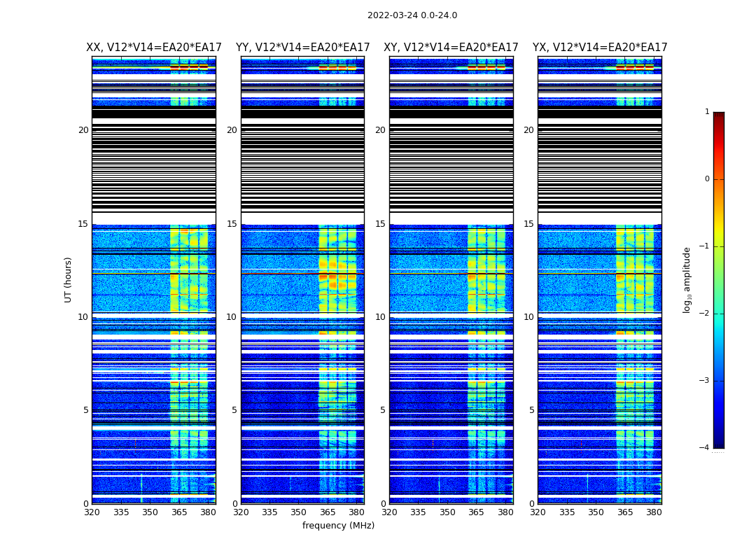Click the red top of the colorbar

pyautogui.click(x=719, y=116)
